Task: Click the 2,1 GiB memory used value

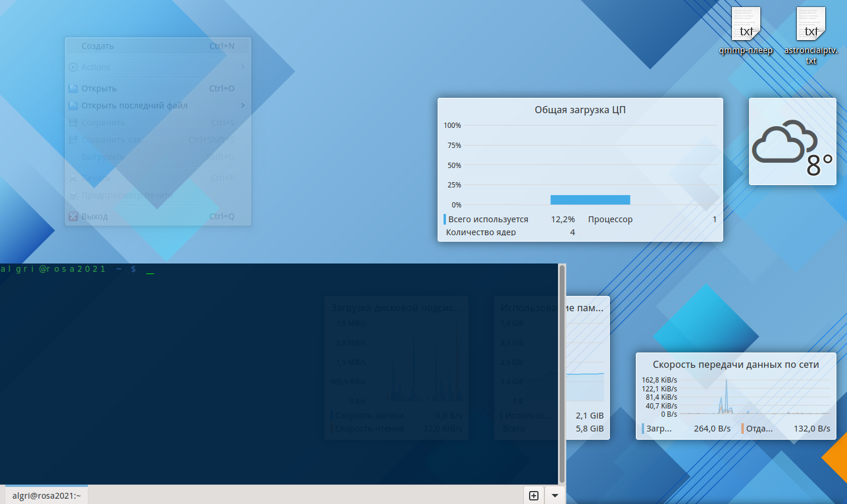Action: click(590, 416)
